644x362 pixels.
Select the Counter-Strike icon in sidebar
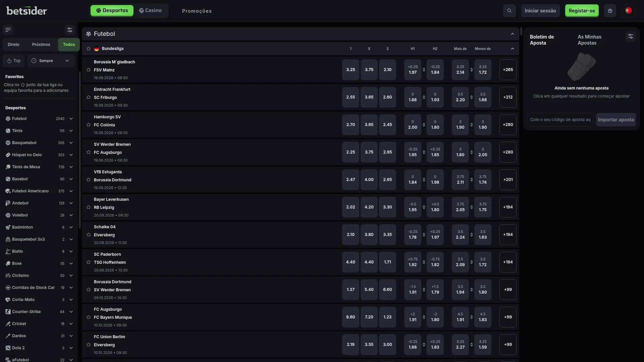click(x=8, y=312)
